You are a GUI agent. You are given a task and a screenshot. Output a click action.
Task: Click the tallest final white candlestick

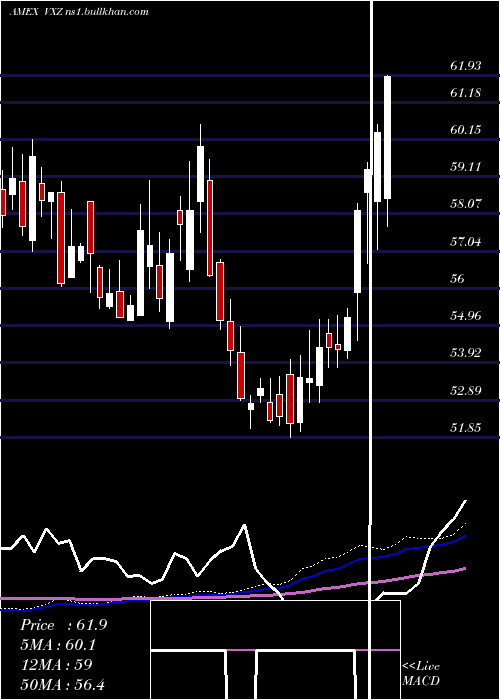[387, 138]
